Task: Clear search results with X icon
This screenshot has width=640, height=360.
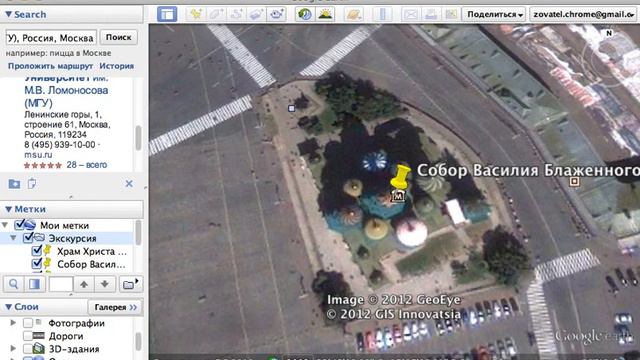Action: click(x=129, y=184)
